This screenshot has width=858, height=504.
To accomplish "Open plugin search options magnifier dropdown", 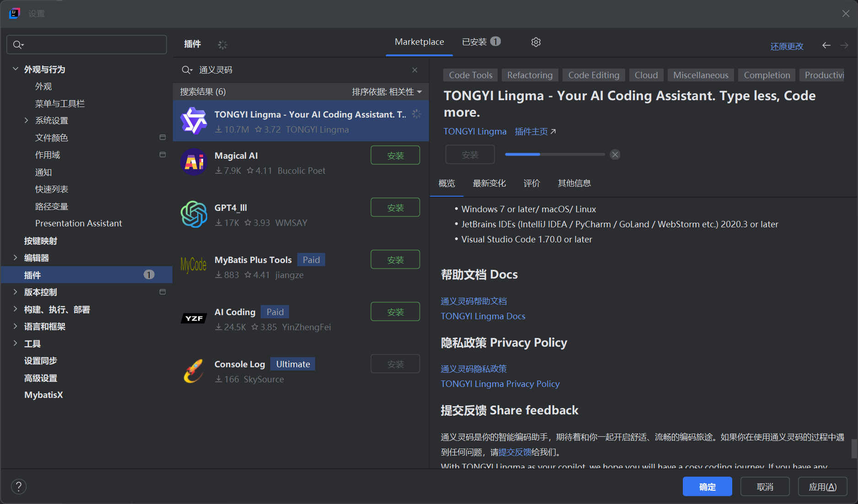I will [x=187, y=70].
